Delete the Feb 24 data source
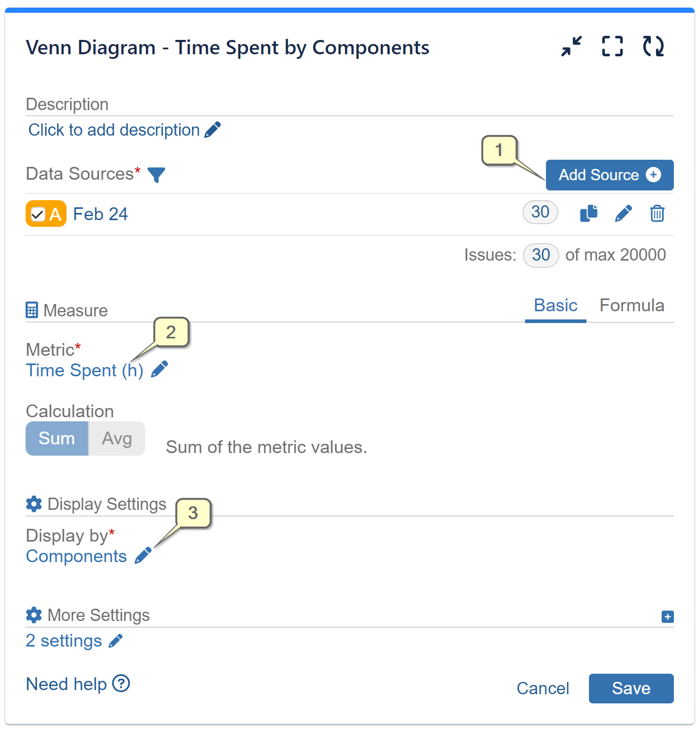Image resolution: width=700 pixels, height=729 pixels. click(658, 213)
